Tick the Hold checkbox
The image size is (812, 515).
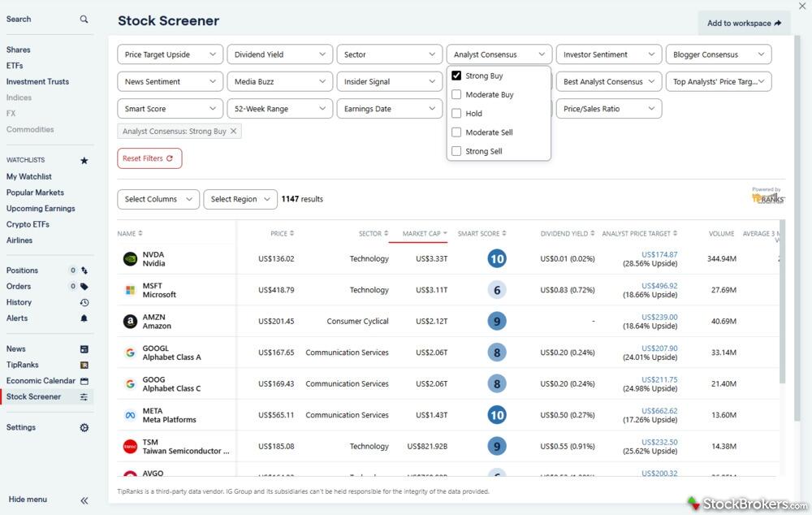pos(456,114)
